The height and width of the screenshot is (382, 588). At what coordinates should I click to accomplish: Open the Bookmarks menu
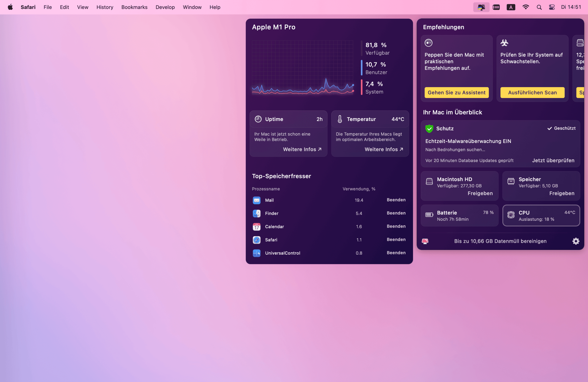coord(134,7)
